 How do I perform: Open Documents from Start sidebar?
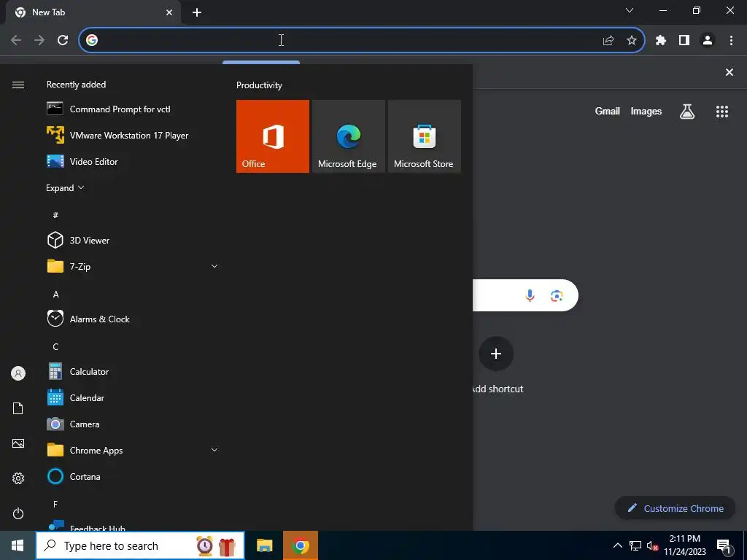point(18,408)
